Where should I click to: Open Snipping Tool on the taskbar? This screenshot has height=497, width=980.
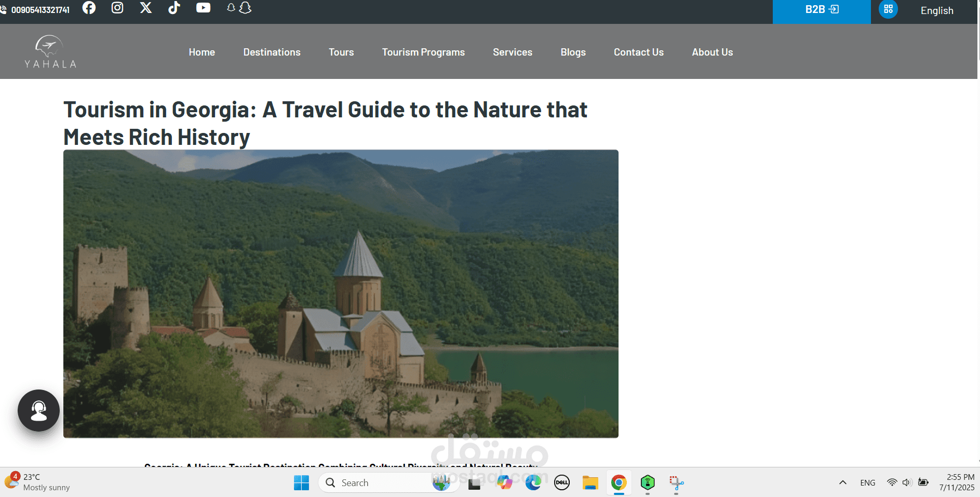[x=676, y=483]
